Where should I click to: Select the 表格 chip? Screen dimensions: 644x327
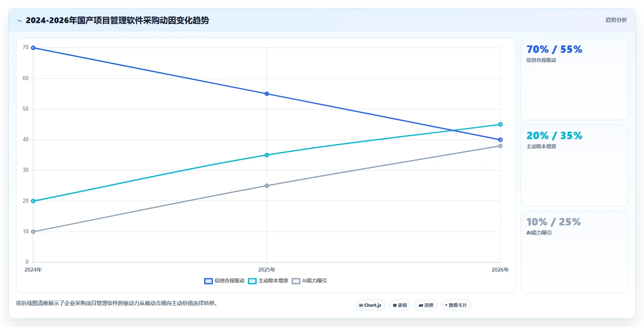[x=400, y=305]
